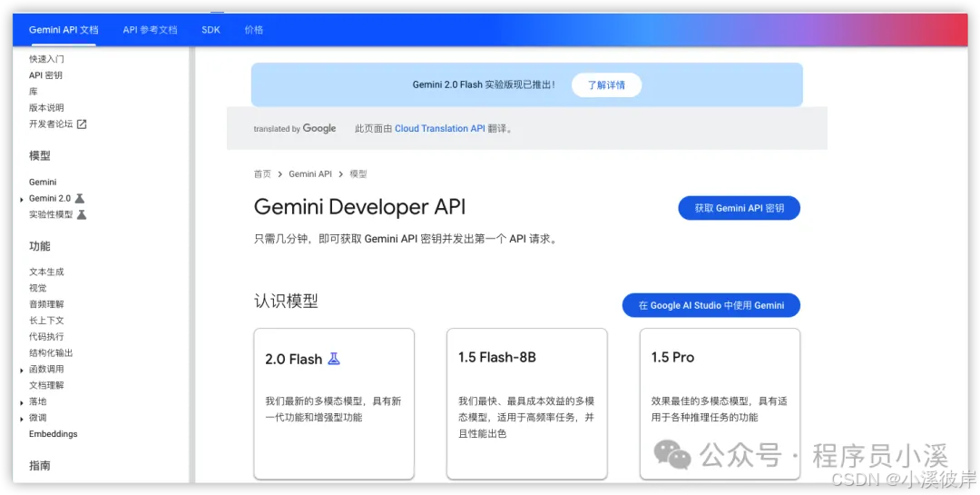This screenshot has height=495, width=980.
Task: Open 文本生成 in the sidebar
Action: tap(46, 272)
